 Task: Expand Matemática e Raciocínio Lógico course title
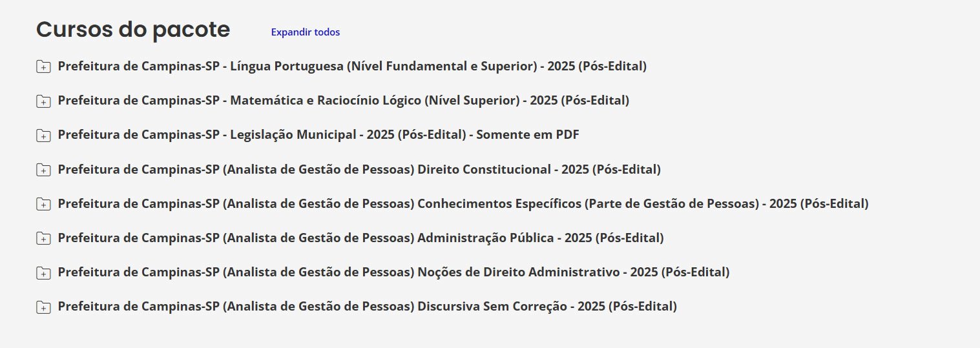[x=343, y=100]
